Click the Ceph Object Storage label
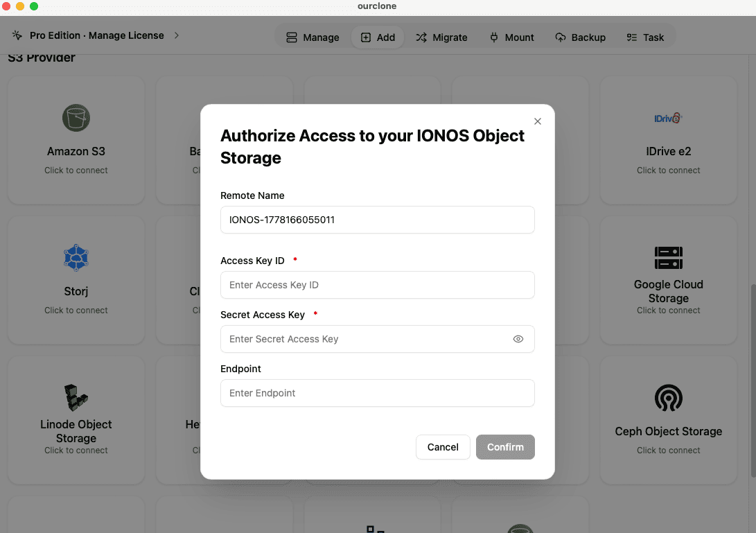Image resolution: width=756 pixels, height=533 pixels. (x=668, y=431)
